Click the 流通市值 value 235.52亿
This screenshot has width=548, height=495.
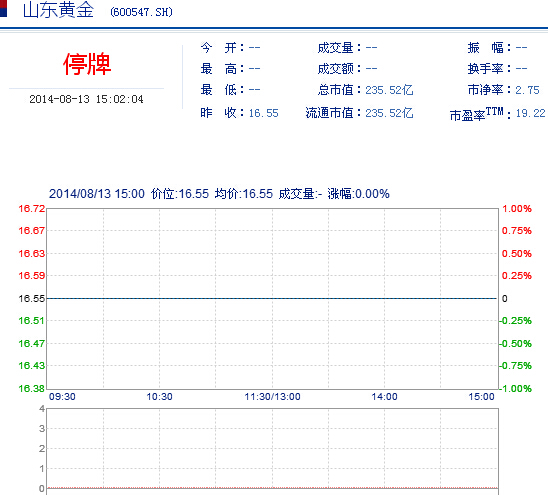point(389,113)
